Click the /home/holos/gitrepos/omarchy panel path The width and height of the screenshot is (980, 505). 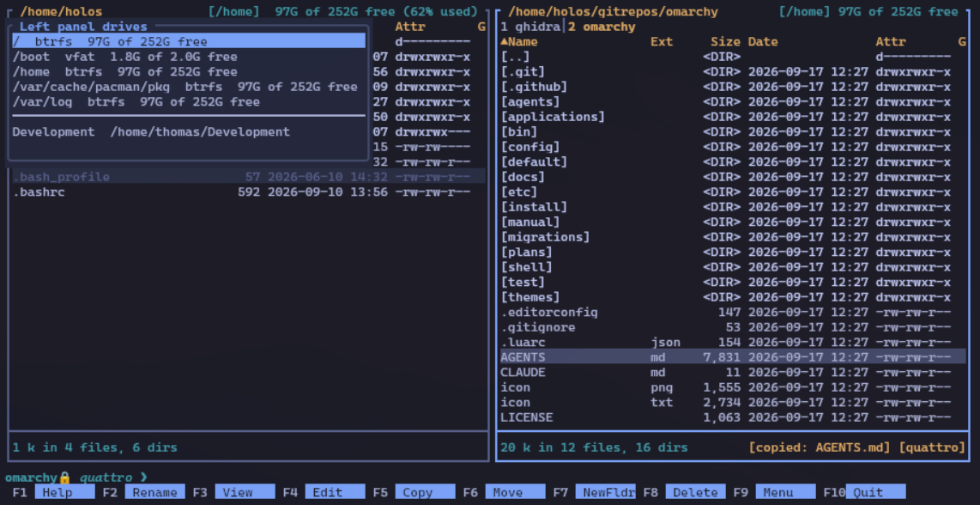[x=613, y=12]
